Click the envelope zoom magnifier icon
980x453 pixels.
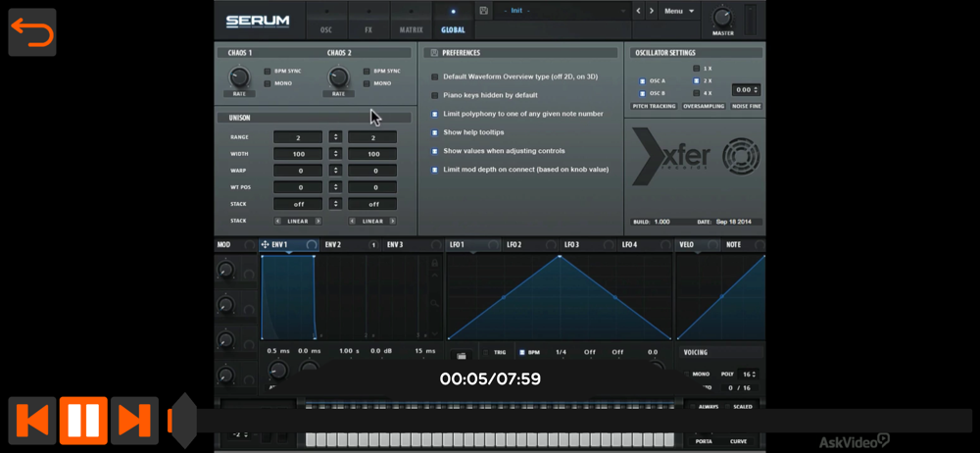click(x=435, y=303)
